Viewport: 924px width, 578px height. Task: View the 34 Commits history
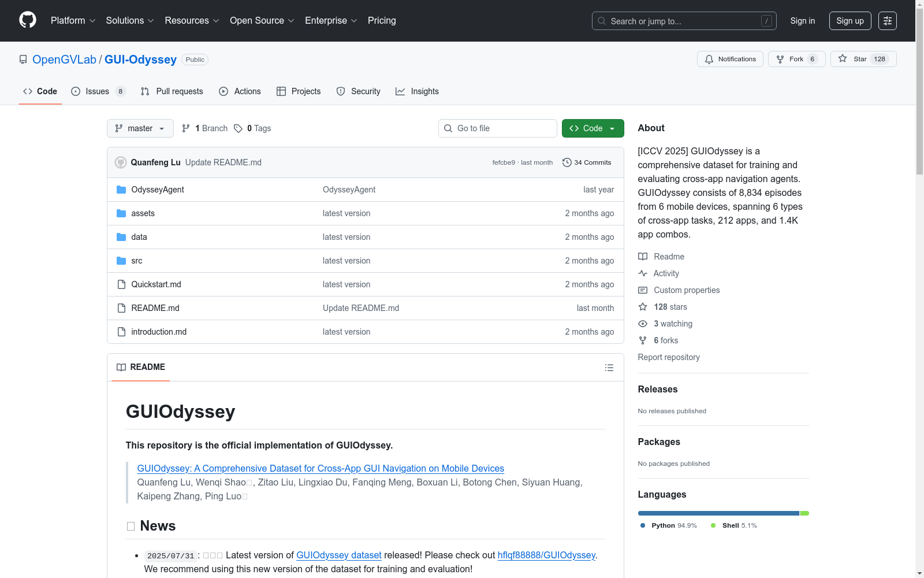587,162
